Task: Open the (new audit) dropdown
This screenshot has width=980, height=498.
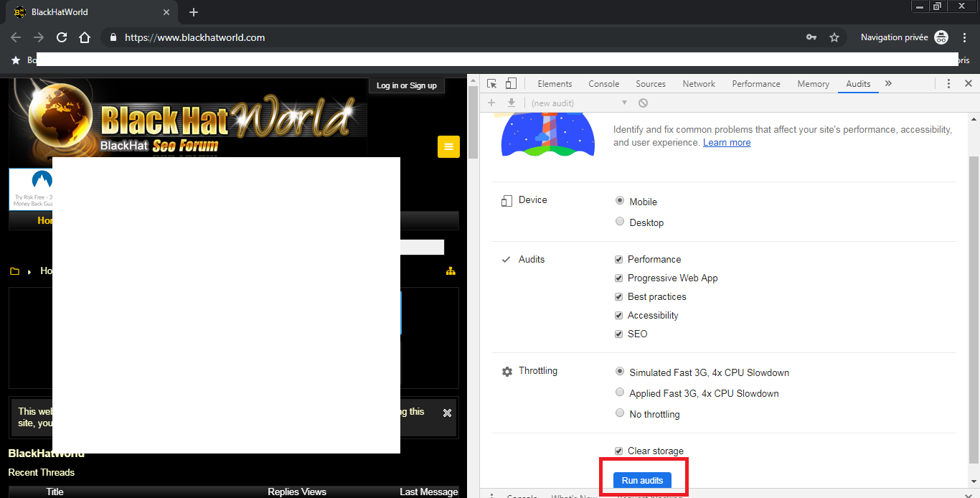Action: coord(580,103)
